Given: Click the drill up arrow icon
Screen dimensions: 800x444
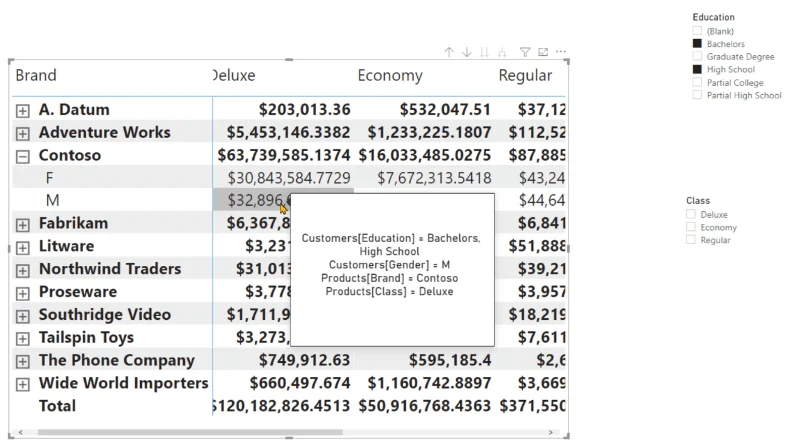Looking at the screenshot, I should tap(449, 52).
